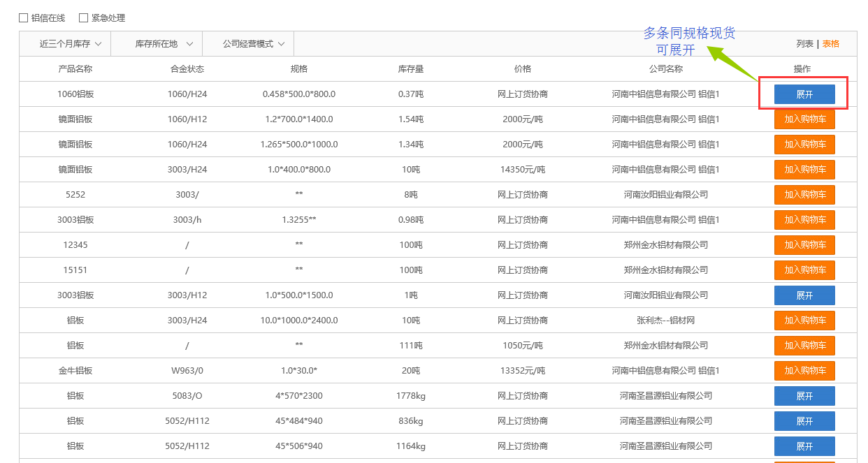The width and height of the screenshot is (868, 463).
Task: Add the 张利杰 铝板 to cart
Action: coord(804,321)
